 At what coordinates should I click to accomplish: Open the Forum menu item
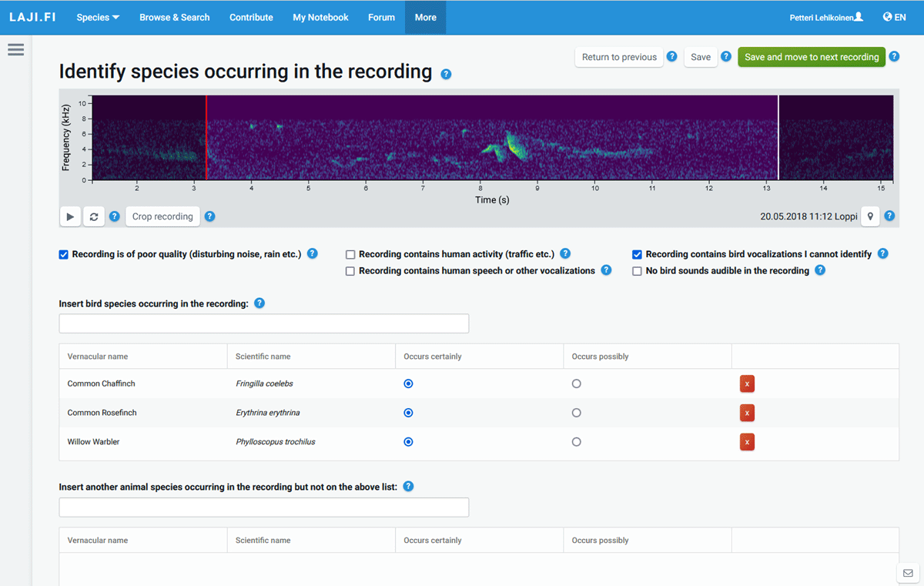coord(381,17)
